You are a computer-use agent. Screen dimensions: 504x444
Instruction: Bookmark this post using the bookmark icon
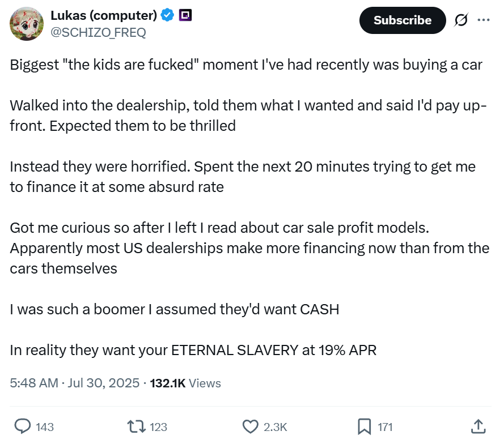click(x=364, y=426)
